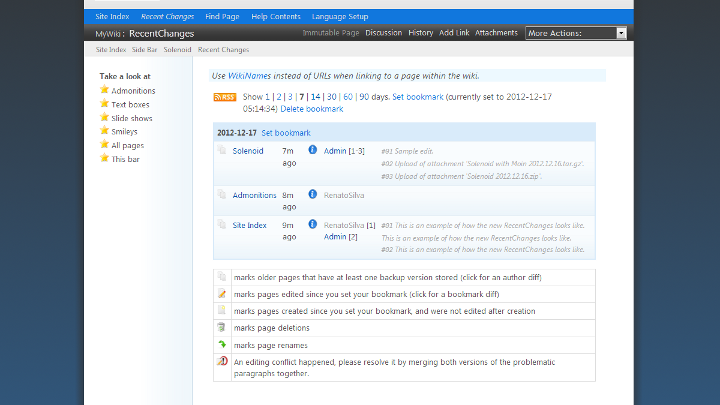Open Help Contents in the top menu

[275, 17]
